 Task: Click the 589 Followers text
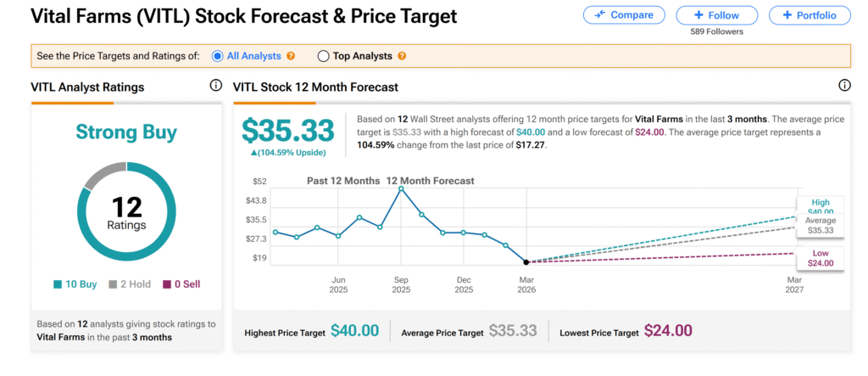[x=717, y=33]
